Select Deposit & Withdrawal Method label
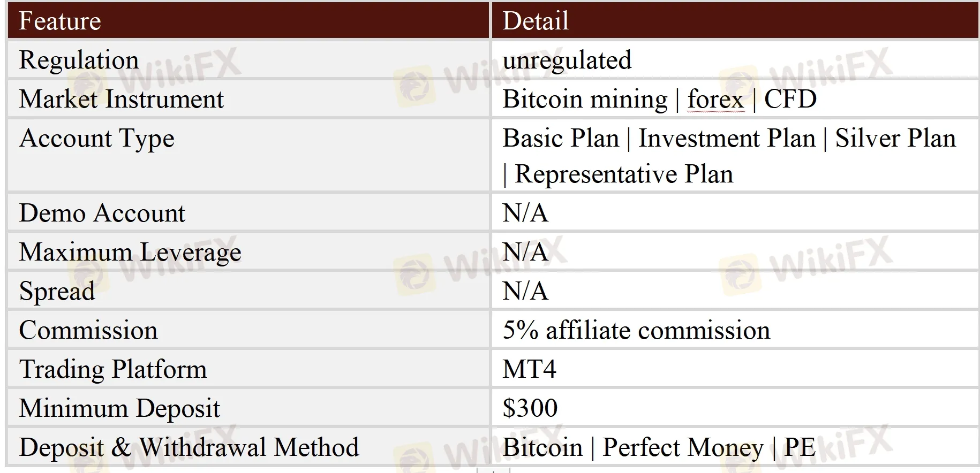 pos(189,447)
